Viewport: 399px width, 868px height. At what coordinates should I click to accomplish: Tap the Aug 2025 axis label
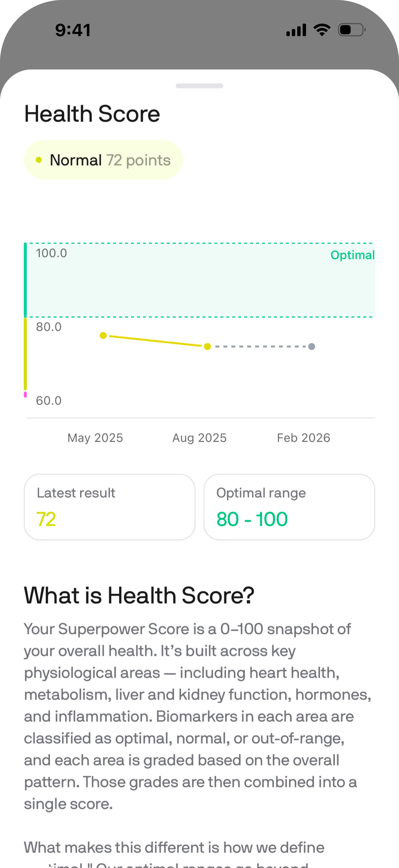pos(199,438)
